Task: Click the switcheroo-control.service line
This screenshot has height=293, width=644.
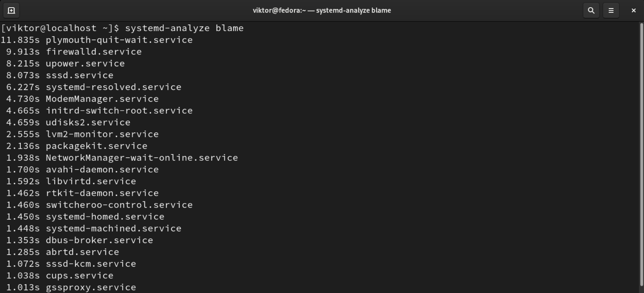Action: (119, 205)
